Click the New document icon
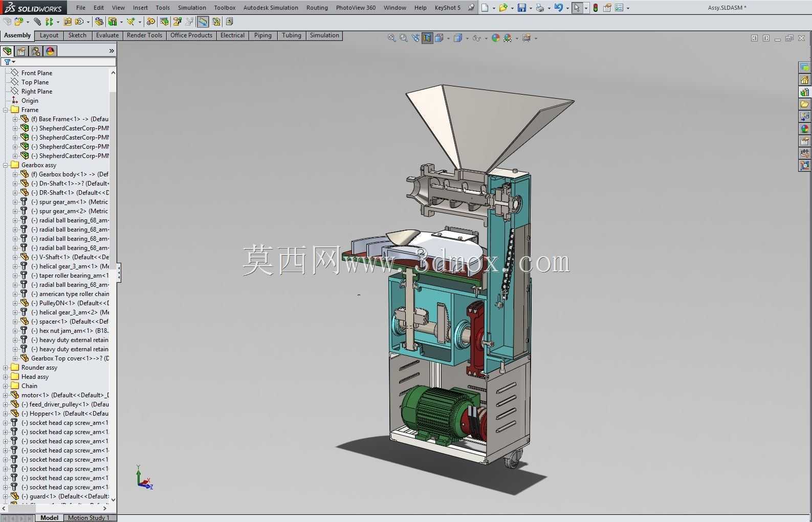 [x=485, y=8]
